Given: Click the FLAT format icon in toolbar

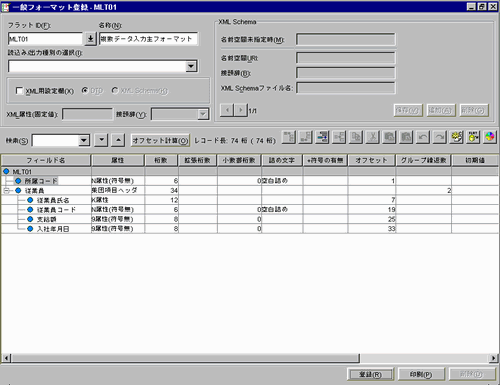Looking at the screenshot, I should [x=473, y=137].
